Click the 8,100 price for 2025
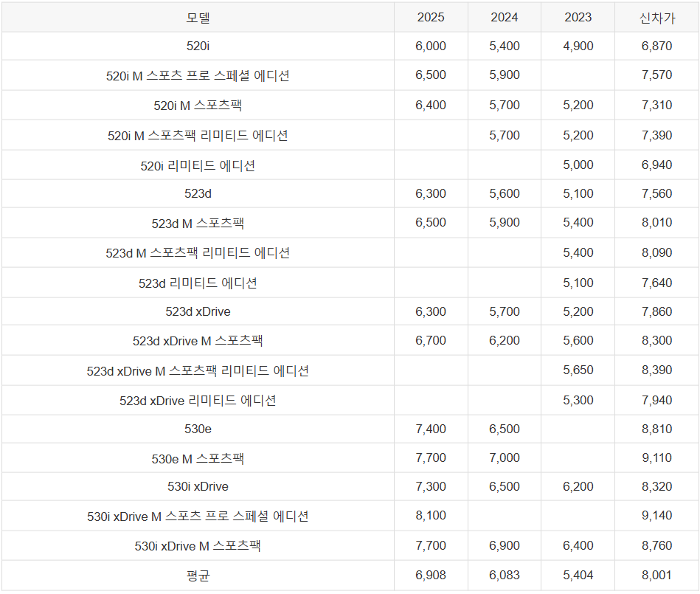Image resolution: width=700 pixels, height=594 pixels. click(x=431, y=515)
